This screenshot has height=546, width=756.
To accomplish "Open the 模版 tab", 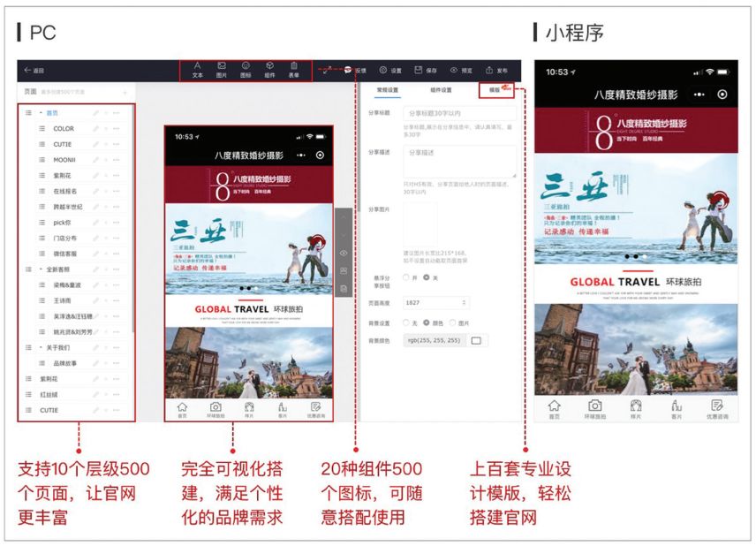I will [492, 91].
